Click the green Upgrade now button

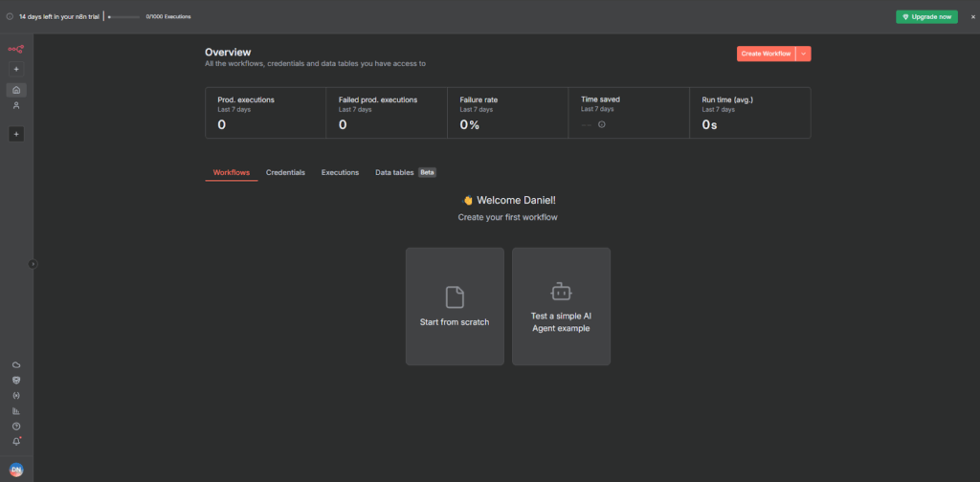pos(926,17)
